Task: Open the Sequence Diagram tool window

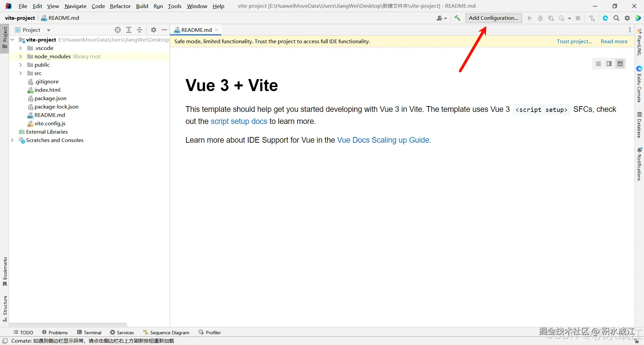Action: (x=166, y=332)
